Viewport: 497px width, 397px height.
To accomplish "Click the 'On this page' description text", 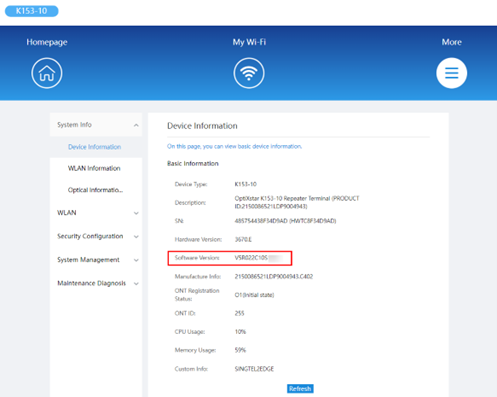I will (x=234, y=146).
